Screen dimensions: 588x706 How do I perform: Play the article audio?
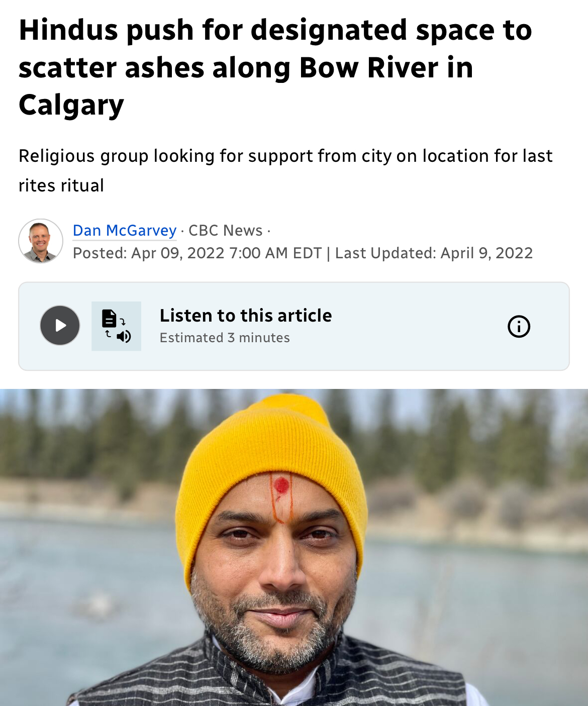60,326
